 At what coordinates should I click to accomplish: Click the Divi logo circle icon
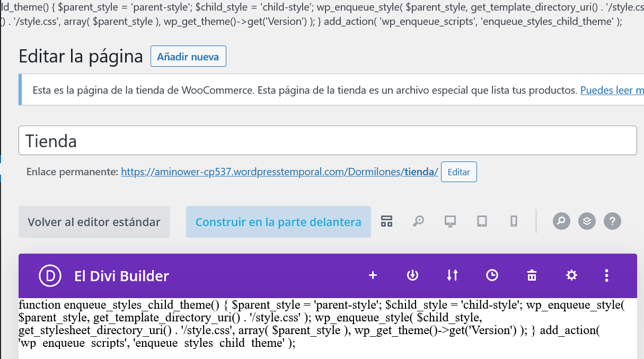click(50, 275)
